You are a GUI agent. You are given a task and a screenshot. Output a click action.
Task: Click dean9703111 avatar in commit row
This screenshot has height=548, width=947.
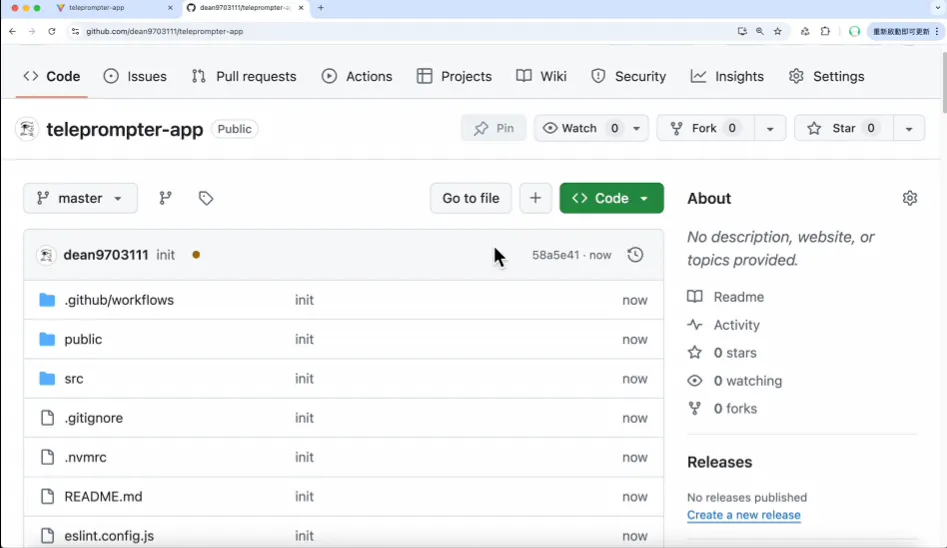[x=47, y=255]
